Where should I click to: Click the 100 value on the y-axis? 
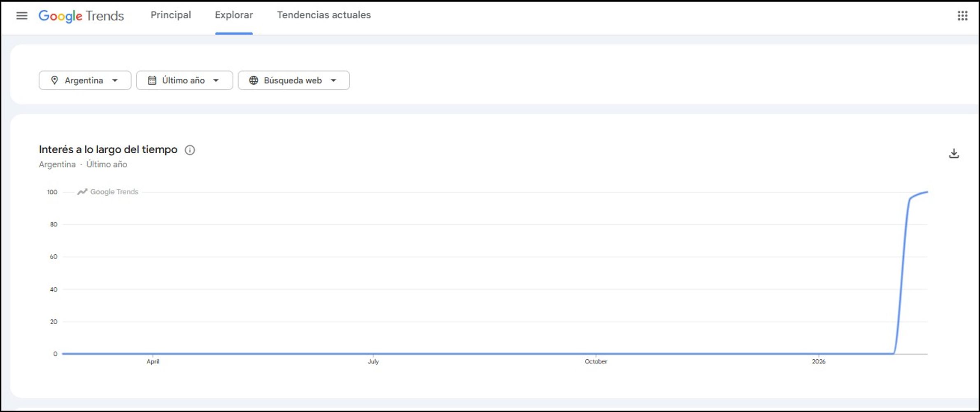coord(52,192)
